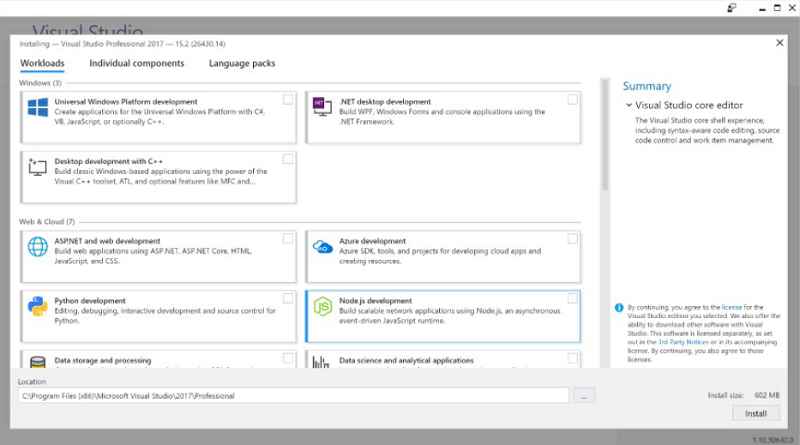Click the ASP.NET globe icon
The height and width of the screenshot is (445, 800).
[x=38, y=246]
